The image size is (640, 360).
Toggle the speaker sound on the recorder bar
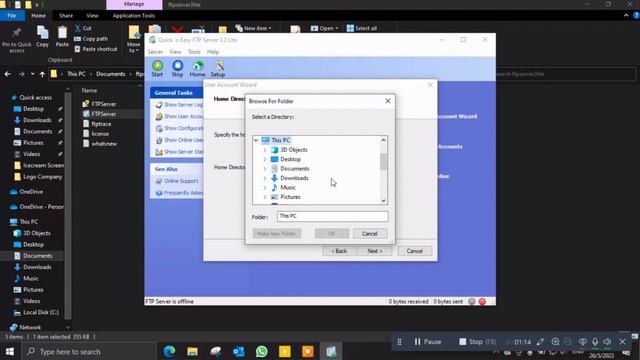[607, 342]
